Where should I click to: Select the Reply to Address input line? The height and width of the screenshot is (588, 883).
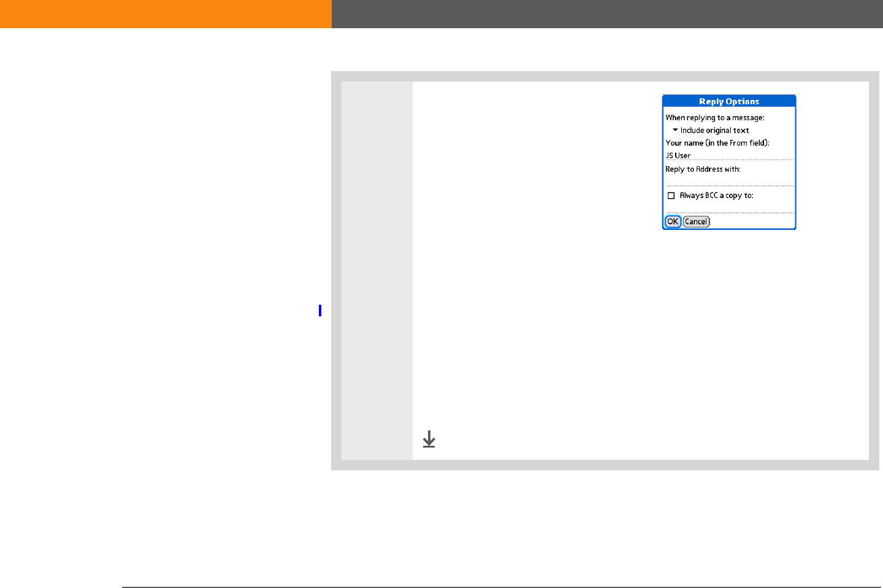[x=730, y=181]
